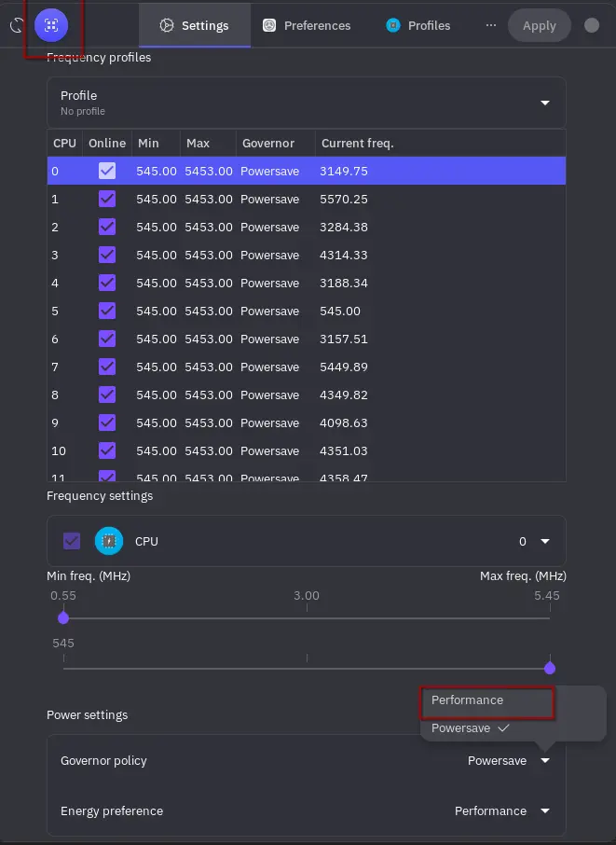Click the Current freq. column header
616x845 pixels.
pos(441,144)
